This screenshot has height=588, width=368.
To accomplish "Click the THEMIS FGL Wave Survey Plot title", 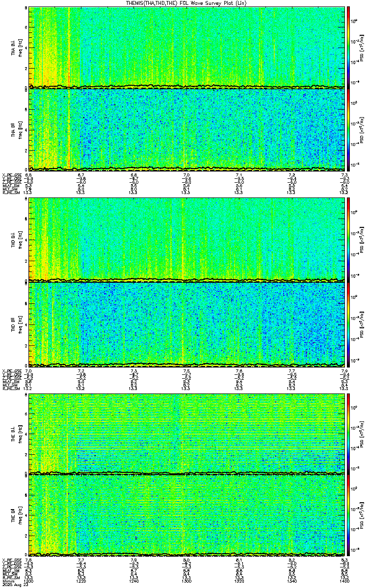I will tap(186, 3).
